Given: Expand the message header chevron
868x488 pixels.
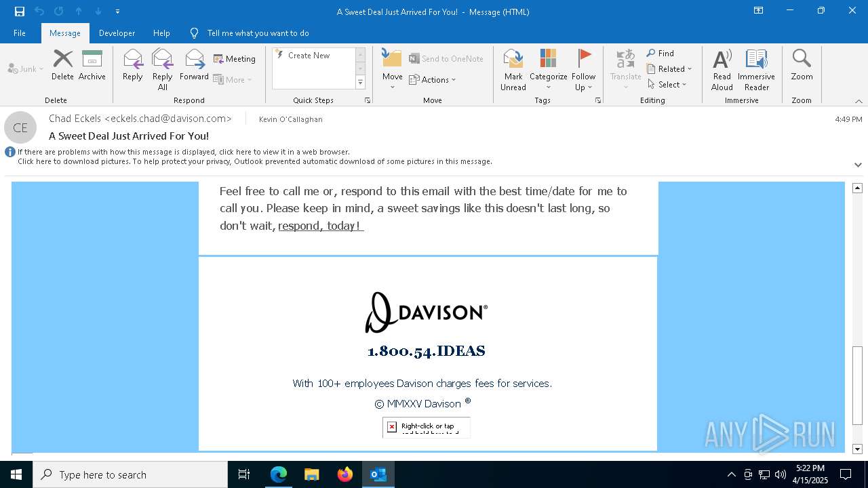Looking at the screenshot, I should (858, 165).
